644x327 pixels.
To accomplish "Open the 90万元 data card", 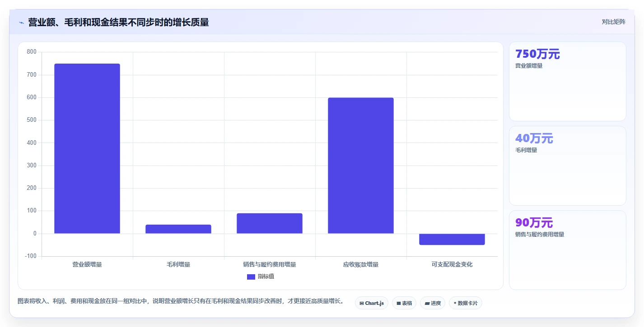I will tap(568, 250).
